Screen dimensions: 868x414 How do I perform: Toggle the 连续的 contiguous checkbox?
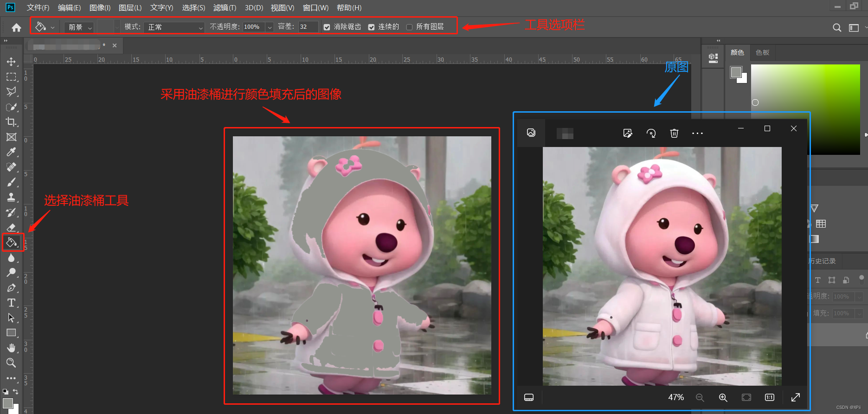tap(371, 27)
